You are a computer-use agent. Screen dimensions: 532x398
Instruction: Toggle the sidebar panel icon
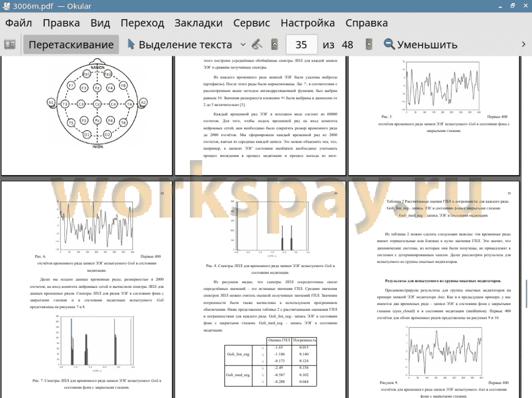[10, 45]
